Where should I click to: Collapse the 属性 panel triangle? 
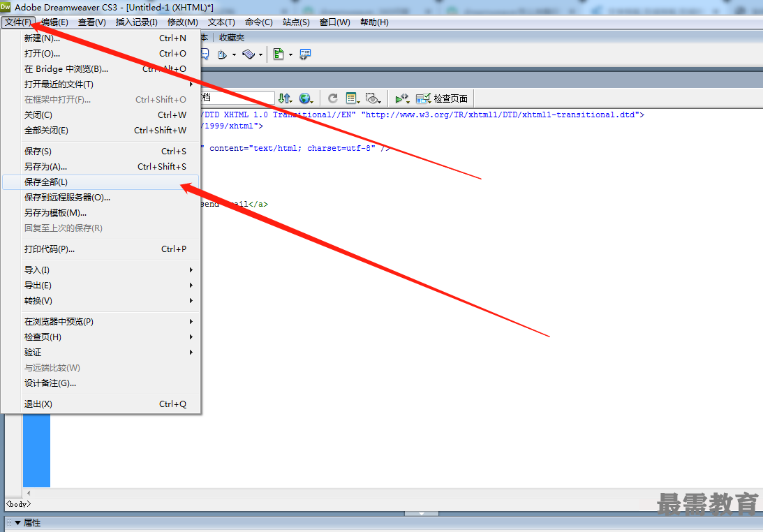coord(17,523)
